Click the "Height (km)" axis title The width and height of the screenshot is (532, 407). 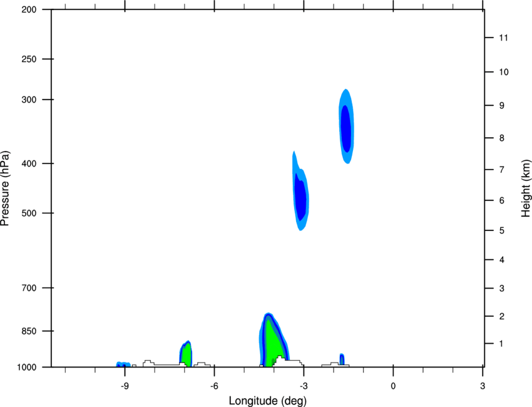pyautogui.click(x=526, y=188)
